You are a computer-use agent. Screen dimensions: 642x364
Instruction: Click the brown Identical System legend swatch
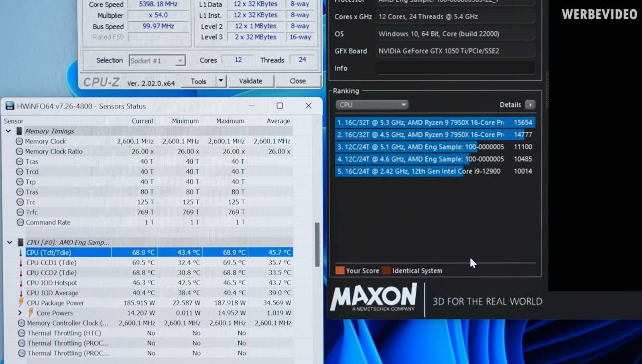[x=386, y=270]
